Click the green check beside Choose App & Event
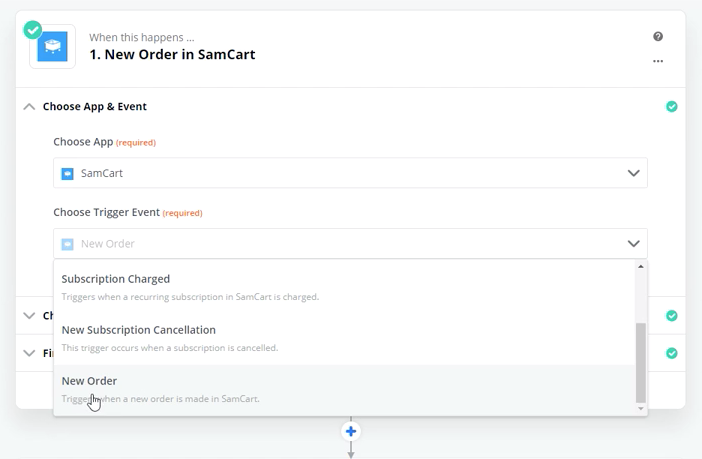 coord(672,107)
